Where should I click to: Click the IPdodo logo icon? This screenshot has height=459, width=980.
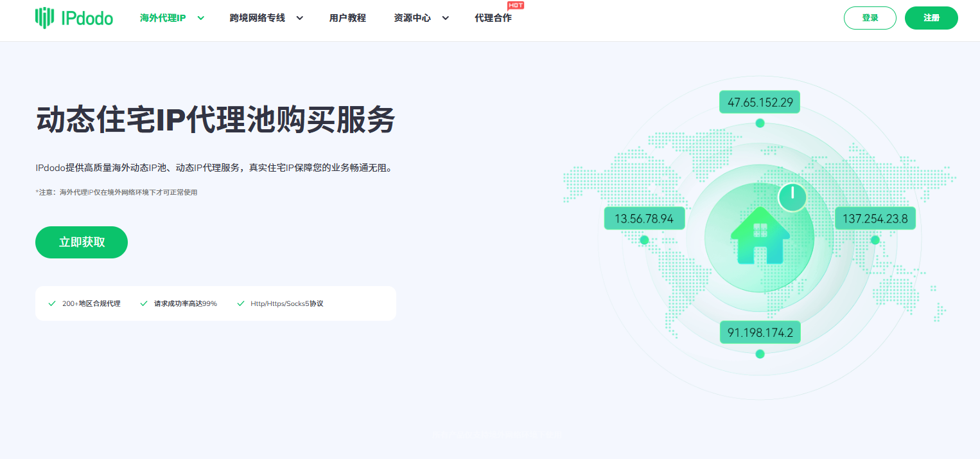(x=44, y=18)
